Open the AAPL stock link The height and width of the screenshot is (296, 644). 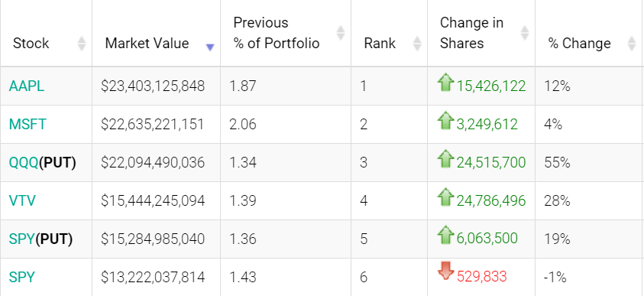click(x=26, y=86)
